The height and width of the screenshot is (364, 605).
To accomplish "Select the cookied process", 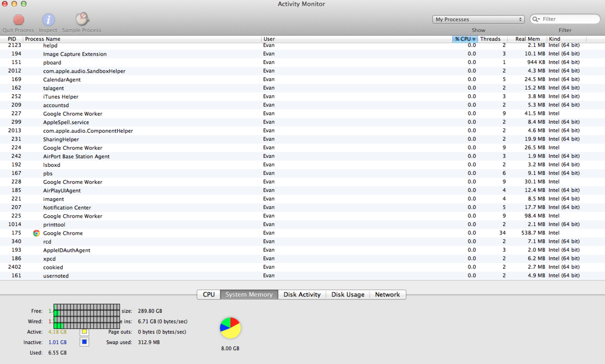I will (x=302, y=267).
